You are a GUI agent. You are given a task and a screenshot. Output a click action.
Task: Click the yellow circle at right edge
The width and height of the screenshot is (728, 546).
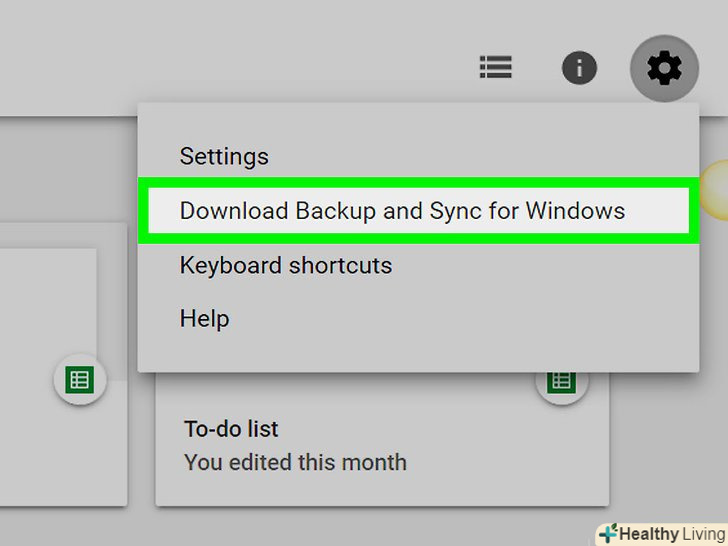[716, 190]
